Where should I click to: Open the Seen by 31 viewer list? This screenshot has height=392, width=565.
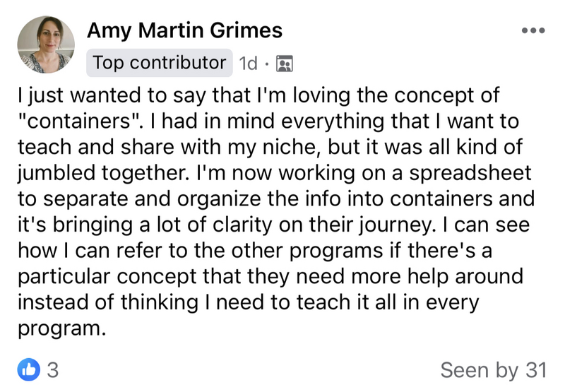[x=493, y=370]
